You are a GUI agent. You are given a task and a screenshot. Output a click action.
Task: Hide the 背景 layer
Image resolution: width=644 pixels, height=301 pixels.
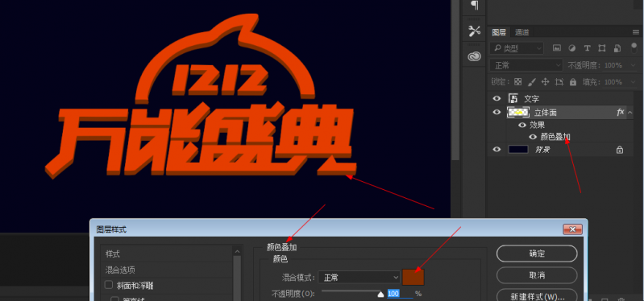(x=497, y=149)
